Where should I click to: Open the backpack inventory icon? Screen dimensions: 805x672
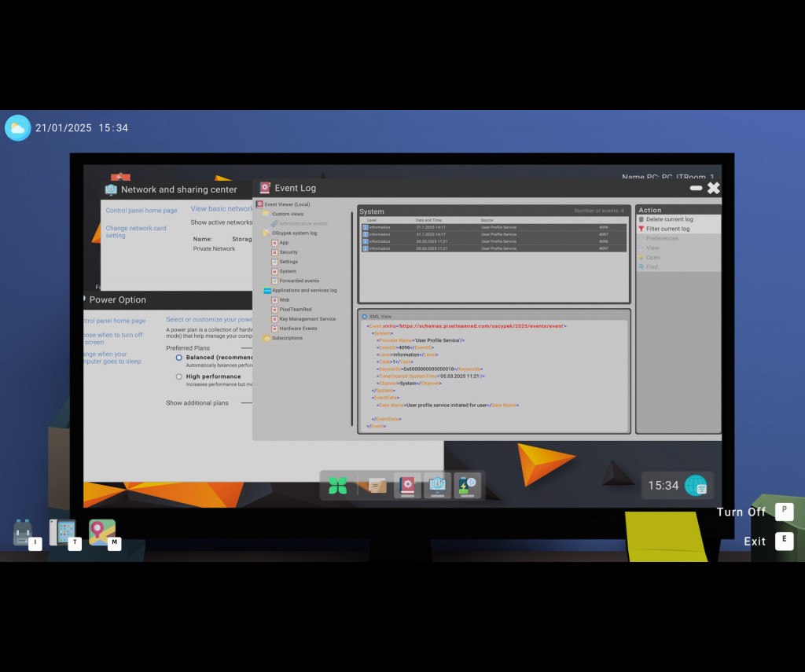coord(23,532)
